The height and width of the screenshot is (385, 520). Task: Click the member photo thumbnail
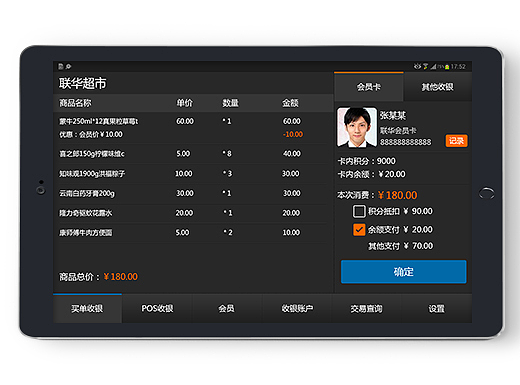tap(357, 127)
